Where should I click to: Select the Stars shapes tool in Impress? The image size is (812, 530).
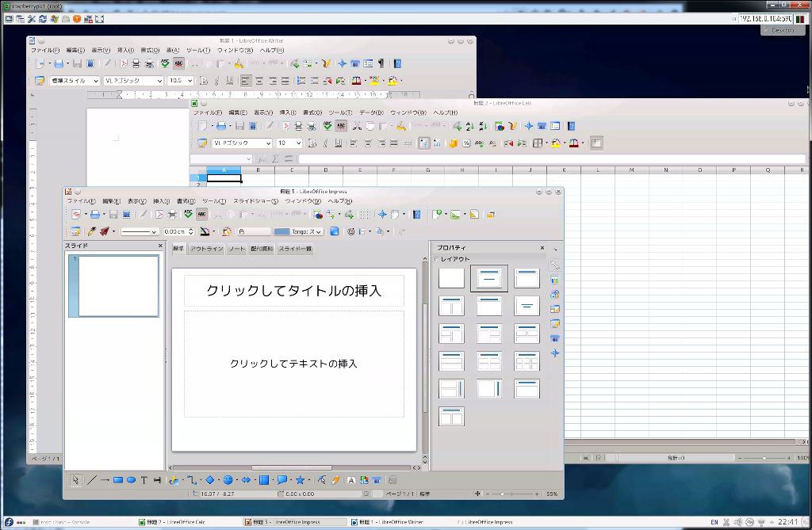click(301, 480)
